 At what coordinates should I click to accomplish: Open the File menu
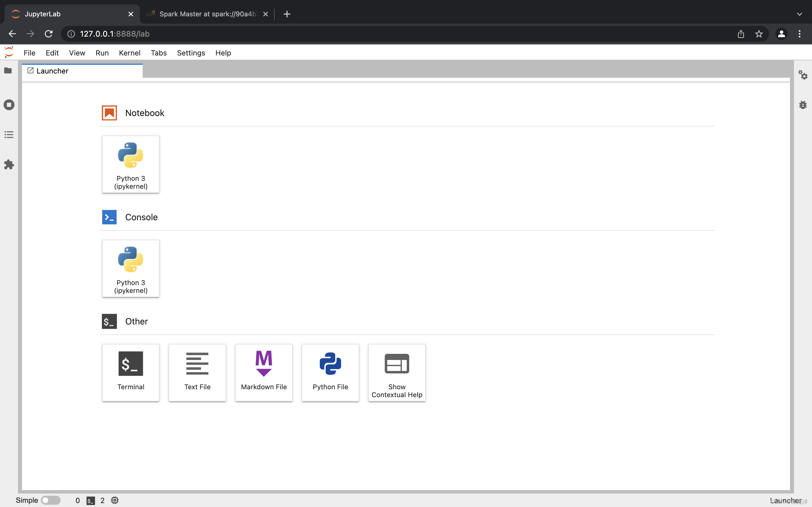pyautogui.click(x=30, y=53)
